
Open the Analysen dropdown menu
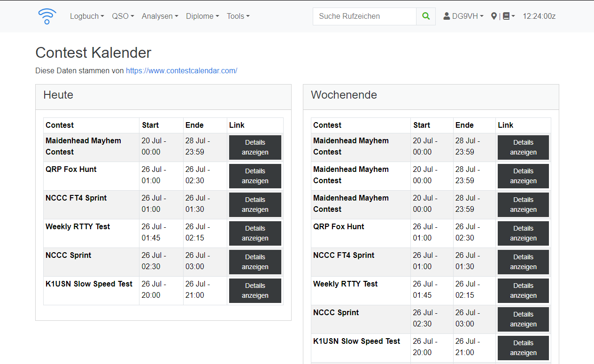click(160, 16)
